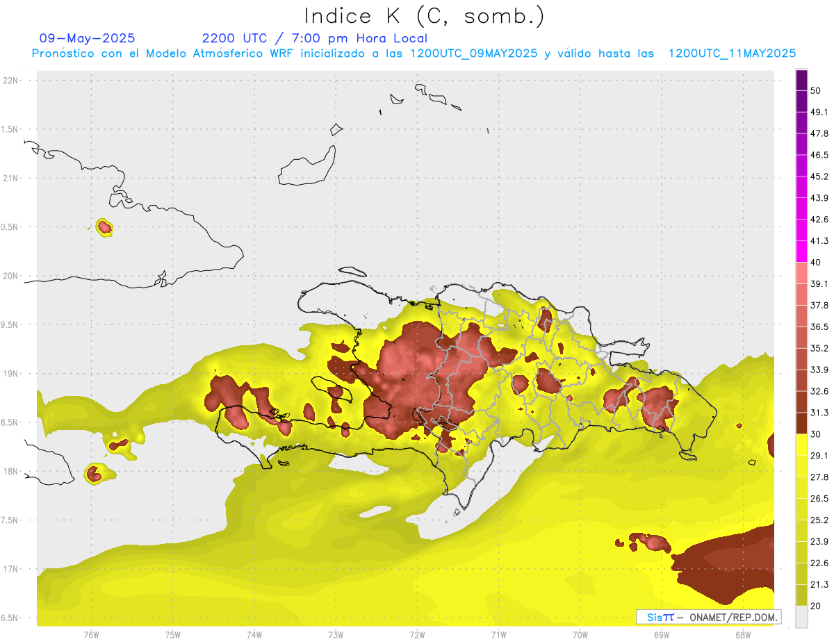
Task: Click the '19N' latitude label
Action: 11,374
